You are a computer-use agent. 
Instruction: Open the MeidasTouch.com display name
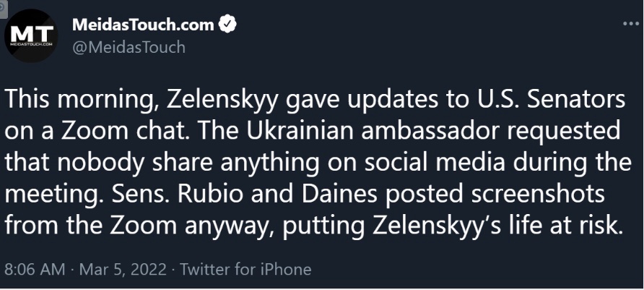(143, 25)
